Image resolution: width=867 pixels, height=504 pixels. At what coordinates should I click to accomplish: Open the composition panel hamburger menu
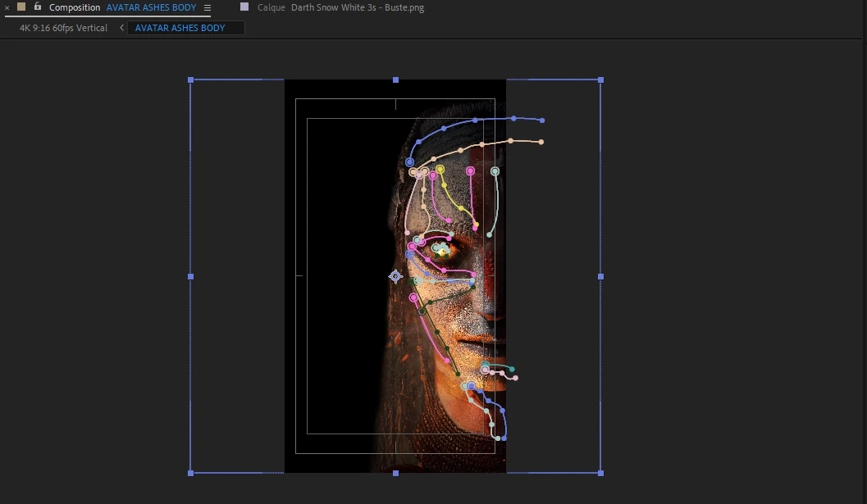pos(208,7)
